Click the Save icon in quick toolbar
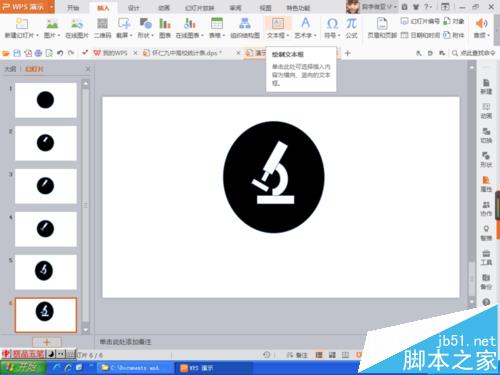 tap(17, 53)
